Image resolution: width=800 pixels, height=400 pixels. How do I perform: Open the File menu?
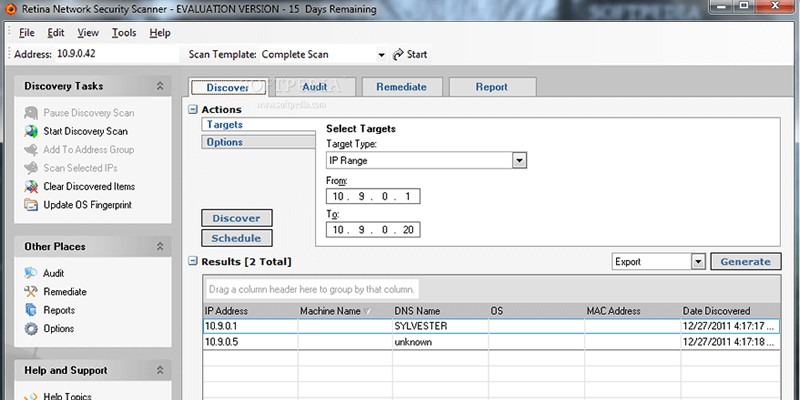pos(27,33)
